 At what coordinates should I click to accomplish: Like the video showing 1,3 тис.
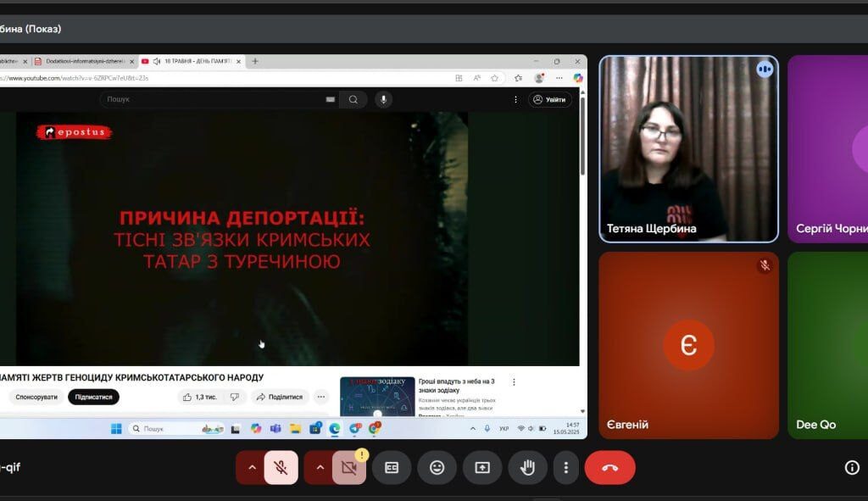200,397
